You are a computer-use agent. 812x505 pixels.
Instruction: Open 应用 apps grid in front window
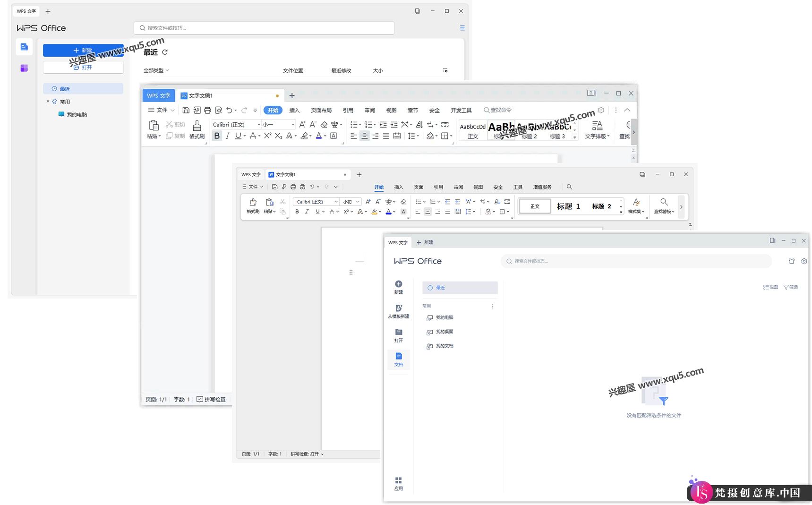pos(399,484)
